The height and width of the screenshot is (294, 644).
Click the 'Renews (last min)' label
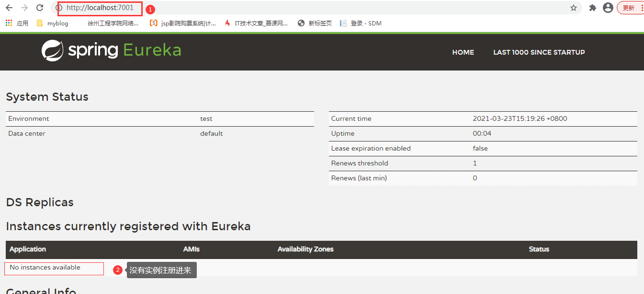click(x=359, y=178)
